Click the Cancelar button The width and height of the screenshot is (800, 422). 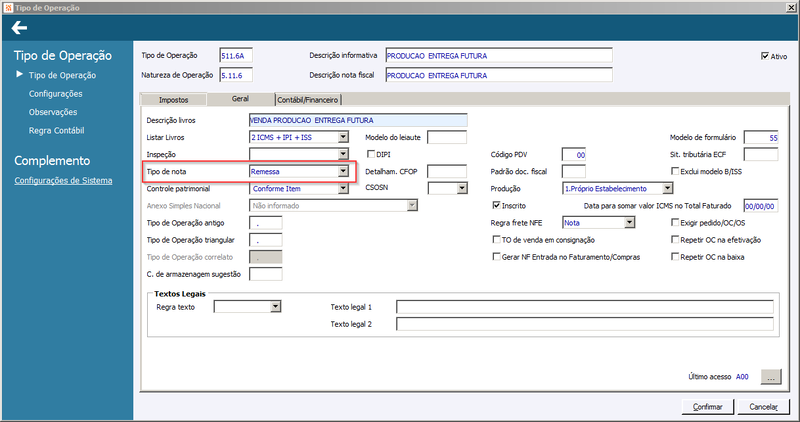(763, 407)
